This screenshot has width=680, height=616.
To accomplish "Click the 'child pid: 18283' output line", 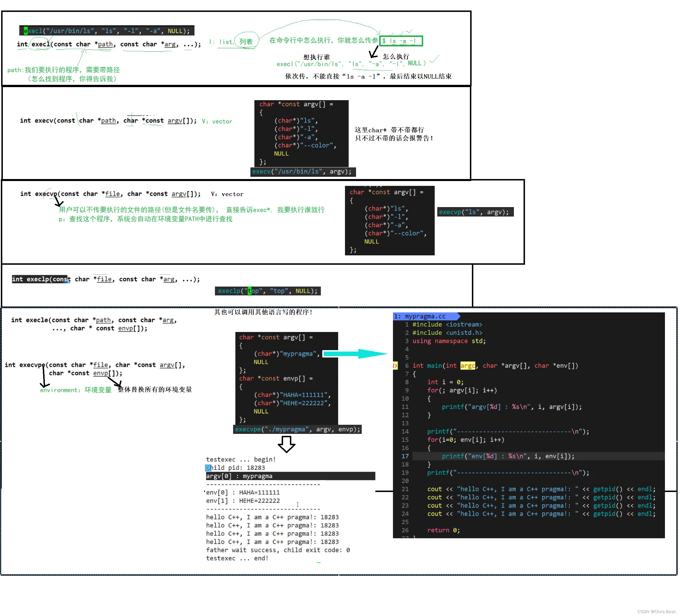I will coord(235,468).
